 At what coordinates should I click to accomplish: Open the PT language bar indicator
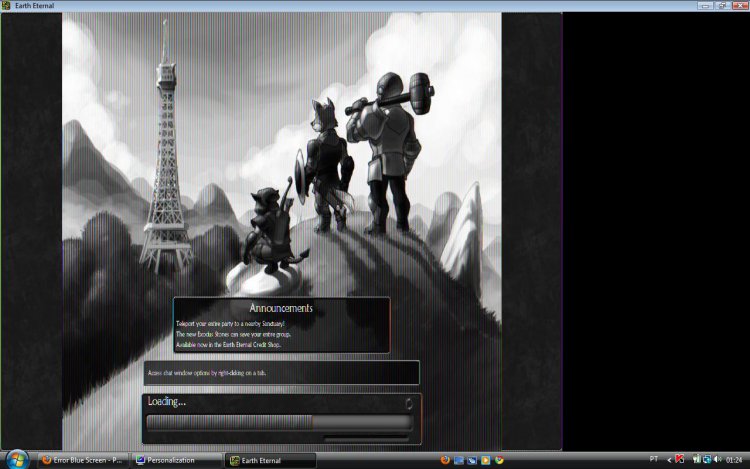pyautogui.click(x=654, y=459)
